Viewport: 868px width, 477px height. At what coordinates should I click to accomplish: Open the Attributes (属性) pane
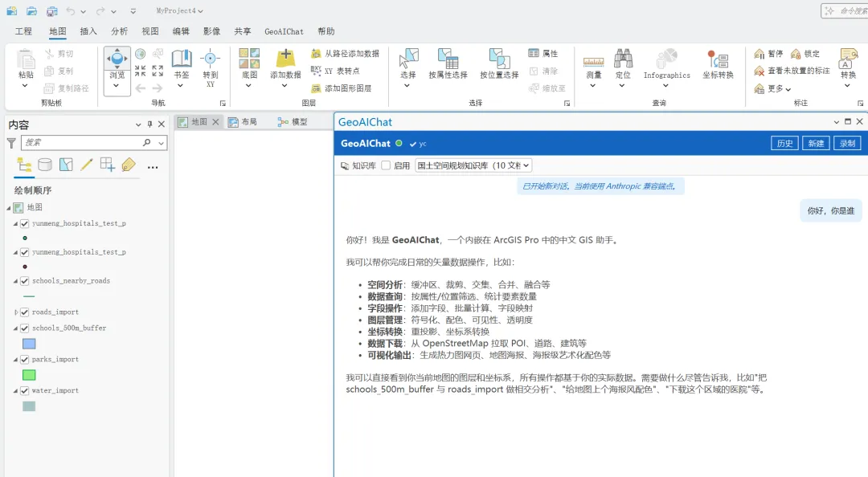coord(543,53)
